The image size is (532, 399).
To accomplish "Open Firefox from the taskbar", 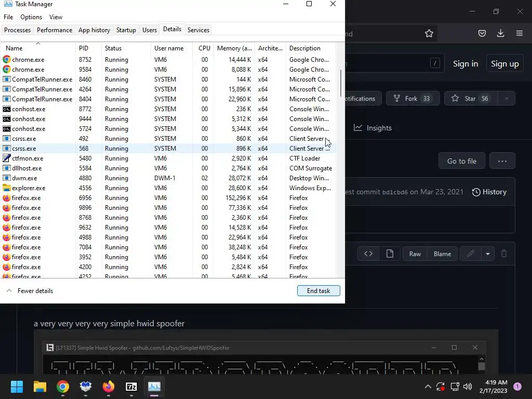I will pyautogui.click(x=109, y=387).
